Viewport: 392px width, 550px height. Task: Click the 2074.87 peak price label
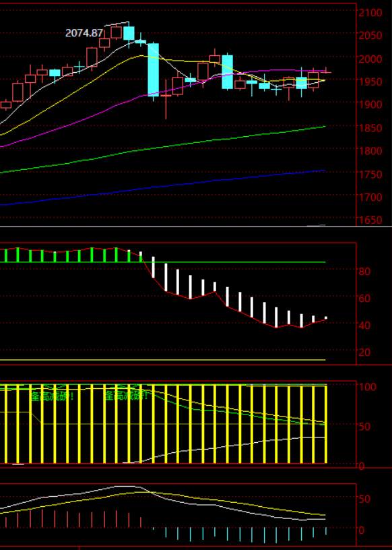pyautogui.click(x=84, y=33)
